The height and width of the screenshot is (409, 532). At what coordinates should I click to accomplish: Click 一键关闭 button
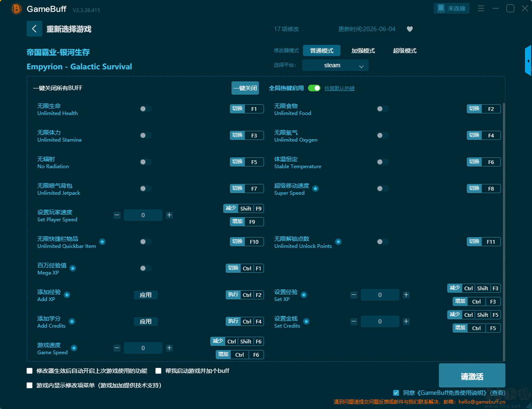pyautogui.click(x=245, y=88)
